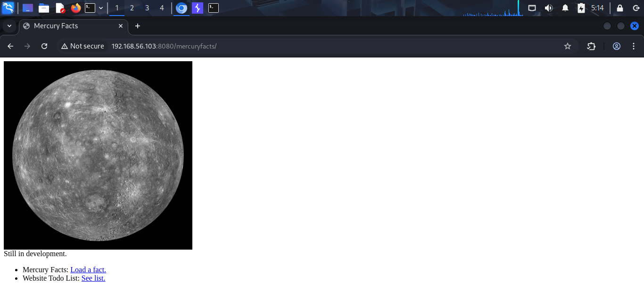Viewport: 644px width, 308px height.
Task: Open the Kali applications menu
Action: point(8,8)
